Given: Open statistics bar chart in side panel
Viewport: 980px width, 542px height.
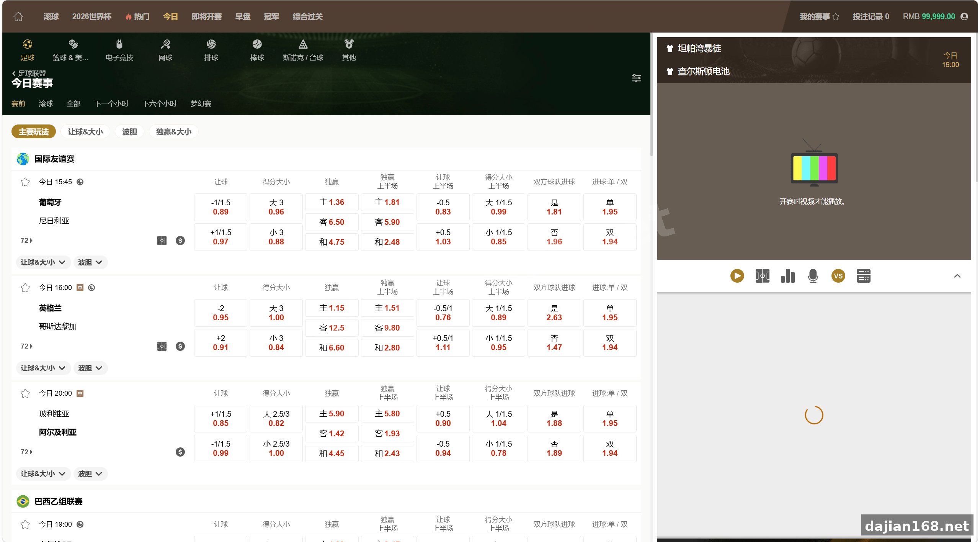Looking at the screenshot, I should pyautogui.click(x=787, y=276).
